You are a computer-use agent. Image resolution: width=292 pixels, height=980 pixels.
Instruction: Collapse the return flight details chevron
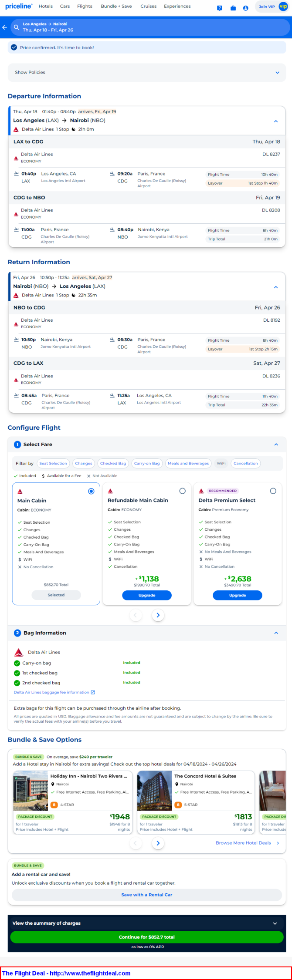276,287
